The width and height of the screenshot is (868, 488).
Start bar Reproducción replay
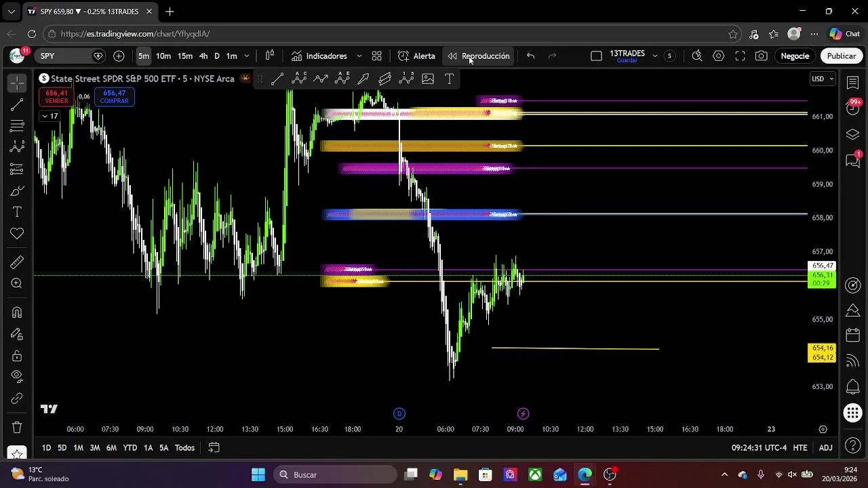coord(479,56)
